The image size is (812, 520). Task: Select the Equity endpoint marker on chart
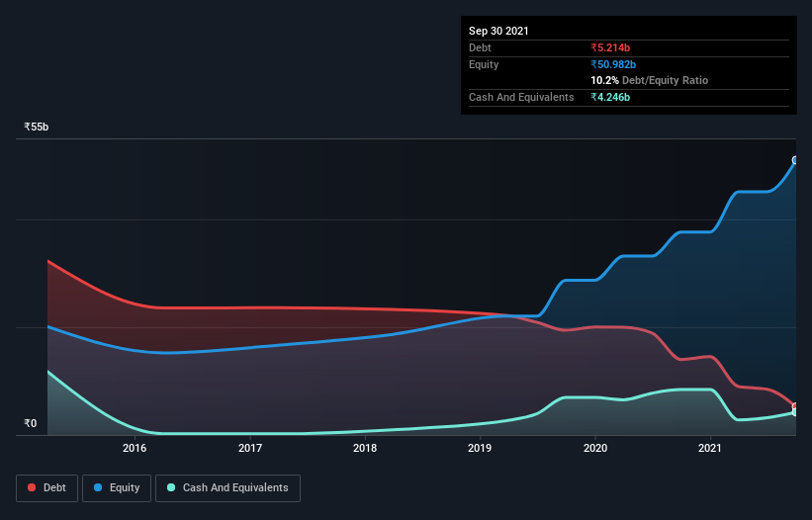(x=795, y=160)
